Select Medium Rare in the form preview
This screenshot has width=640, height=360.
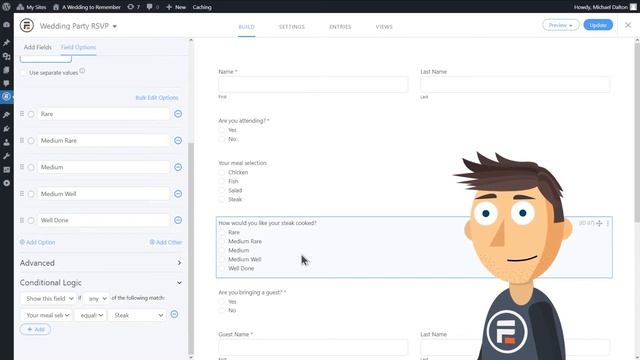click(x=222, y=241)
